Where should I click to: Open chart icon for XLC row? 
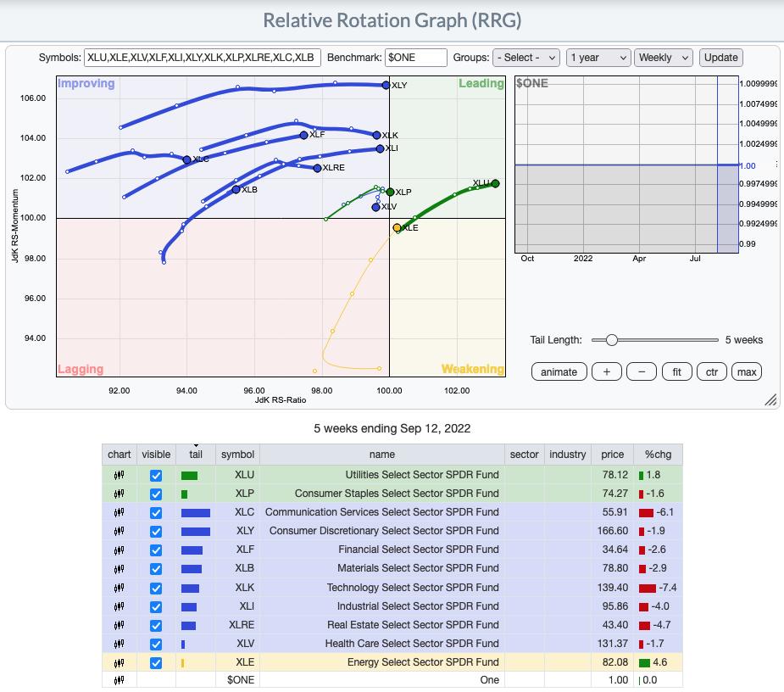[x=119, y=512]
